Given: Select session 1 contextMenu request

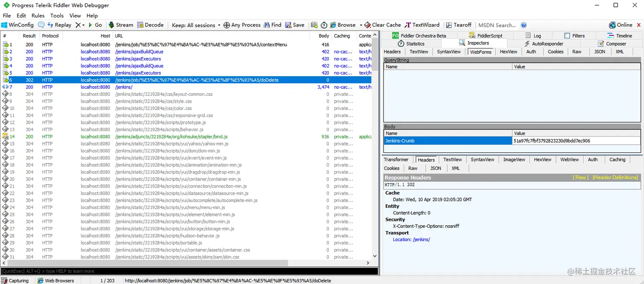Looking at the screenshot, I should [x=186, y=45].
